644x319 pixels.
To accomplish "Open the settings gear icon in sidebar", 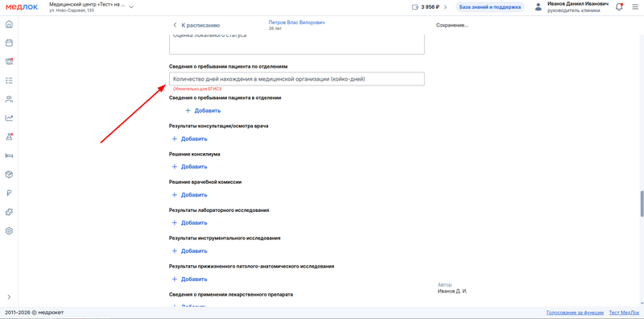I will point(9,231).
